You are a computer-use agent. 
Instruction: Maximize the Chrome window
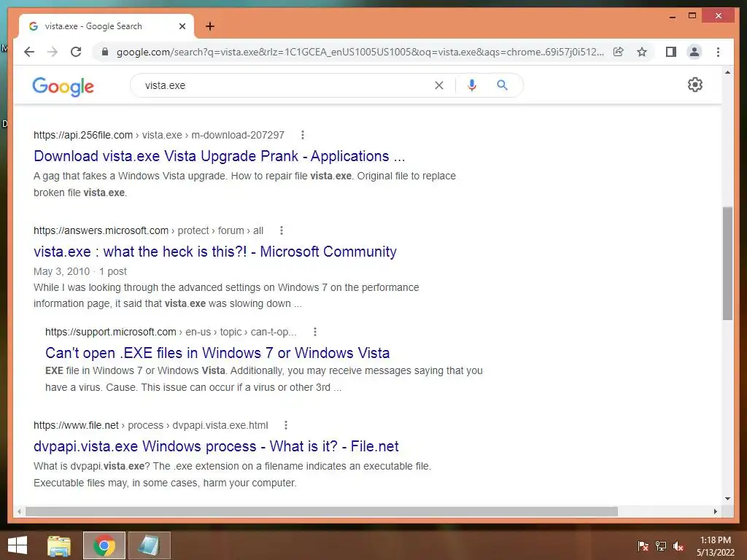[x=692, y=16]
